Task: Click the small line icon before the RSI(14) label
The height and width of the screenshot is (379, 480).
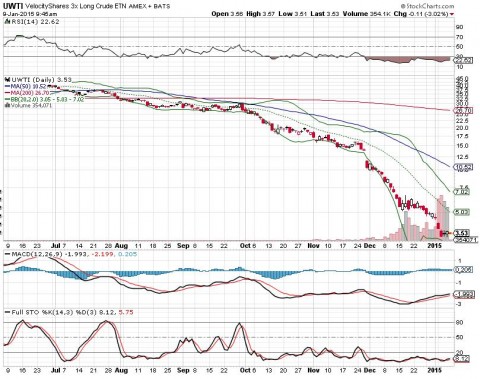Action: 7,22
